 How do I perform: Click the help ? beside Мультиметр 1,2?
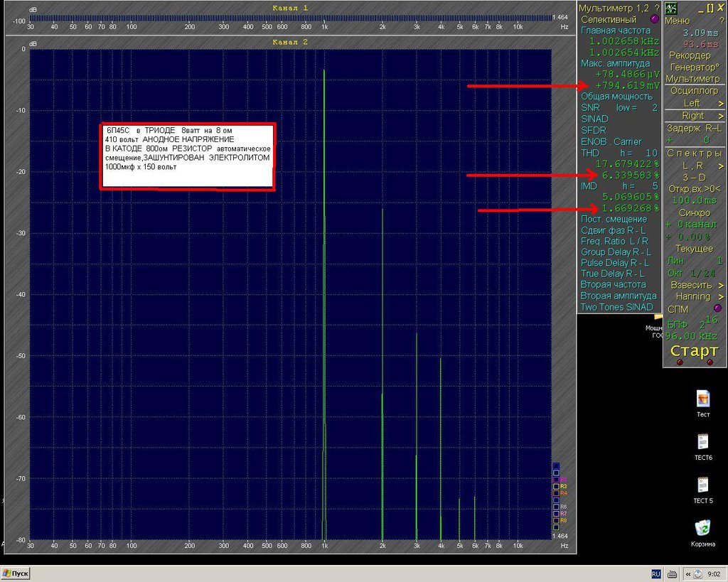click(x=657, y=8)
